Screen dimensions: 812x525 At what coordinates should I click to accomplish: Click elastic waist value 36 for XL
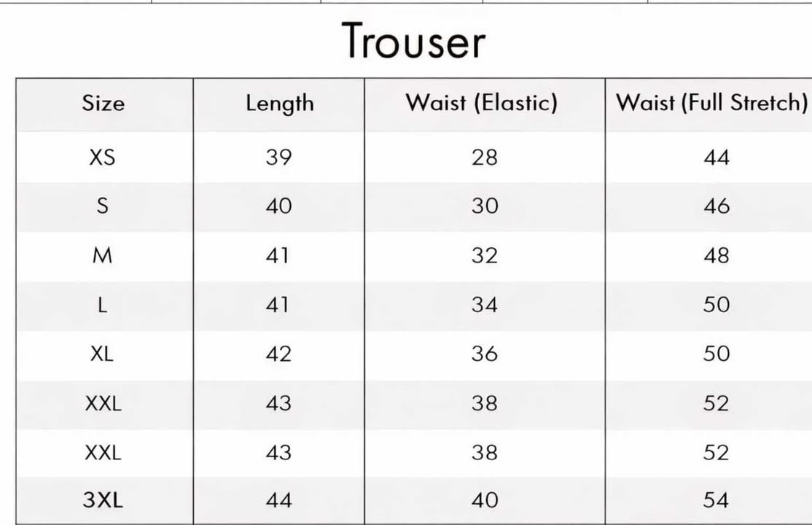[485, 354]
